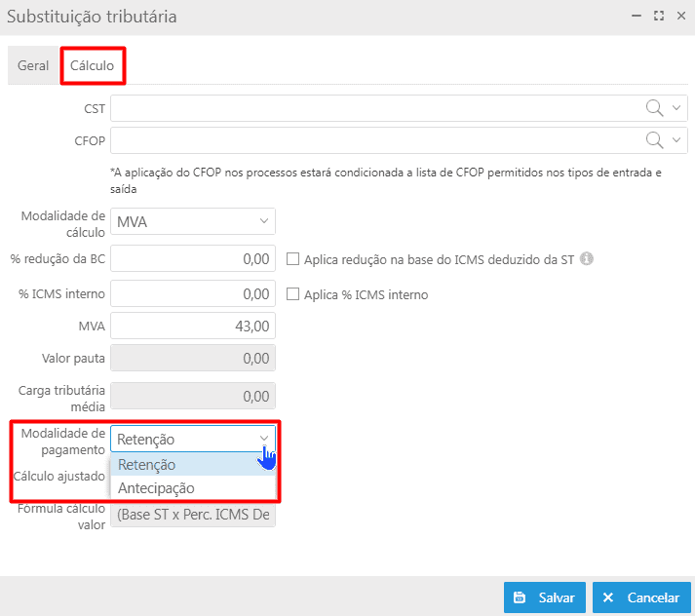Check the Aplica % ICMS interno box
The image size is (695, 616).
(292, 293)
